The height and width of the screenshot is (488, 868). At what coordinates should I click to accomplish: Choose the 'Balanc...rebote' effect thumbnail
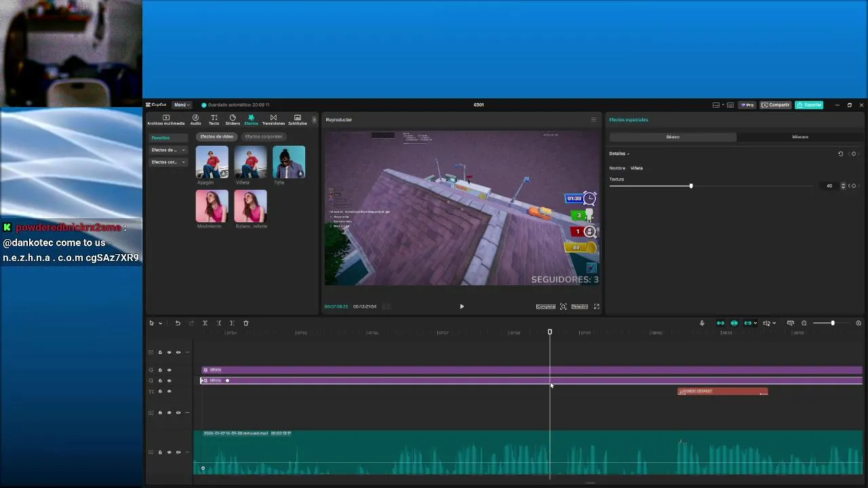click(250, 206)
